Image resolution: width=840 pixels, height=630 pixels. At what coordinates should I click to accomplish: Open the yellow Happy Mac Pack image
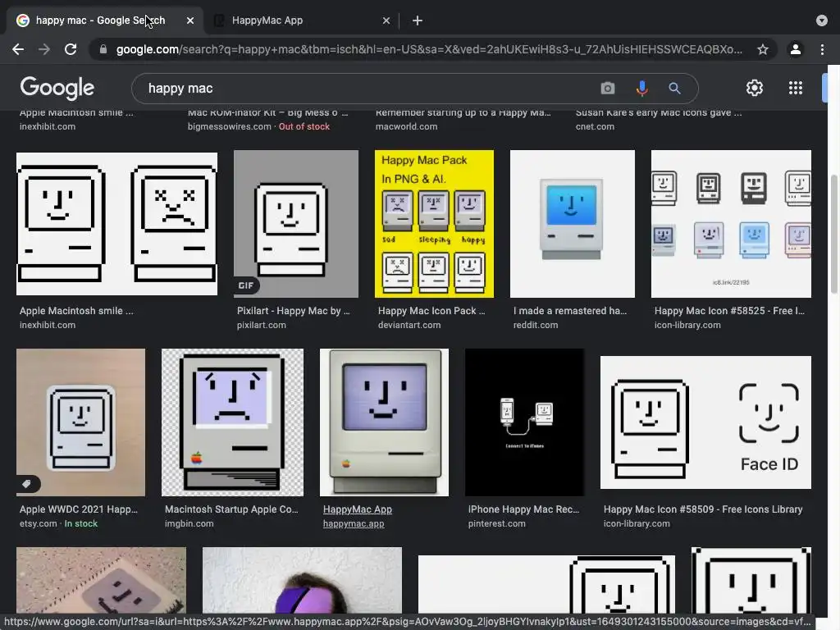point(435,224)
